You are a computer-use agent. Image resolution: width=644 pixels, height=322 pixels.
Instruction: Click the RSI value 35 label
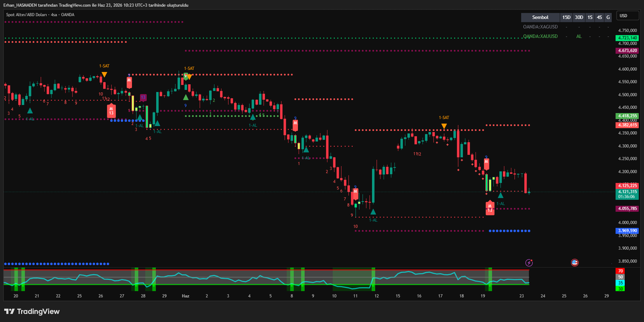point(620,283)
